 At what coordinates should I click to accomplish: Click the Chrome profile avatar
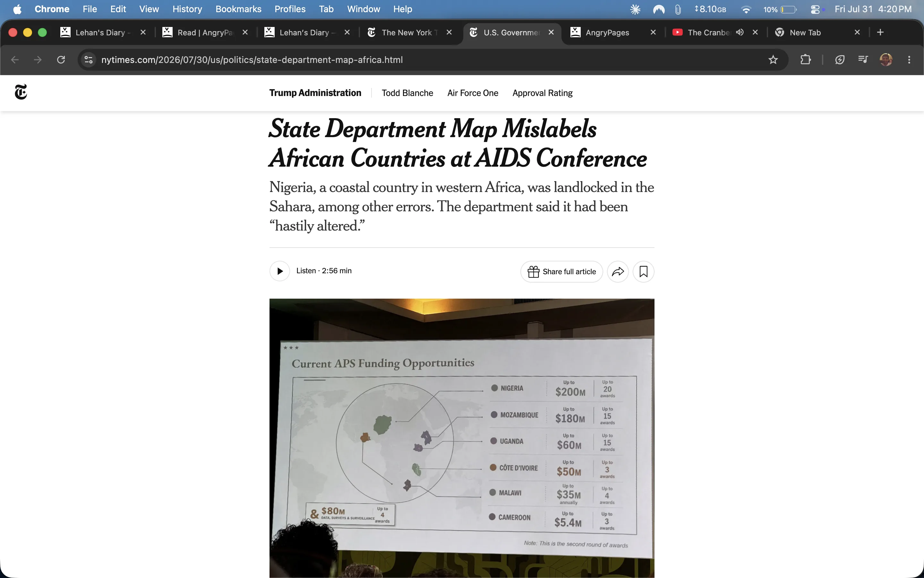pos(886,60)
